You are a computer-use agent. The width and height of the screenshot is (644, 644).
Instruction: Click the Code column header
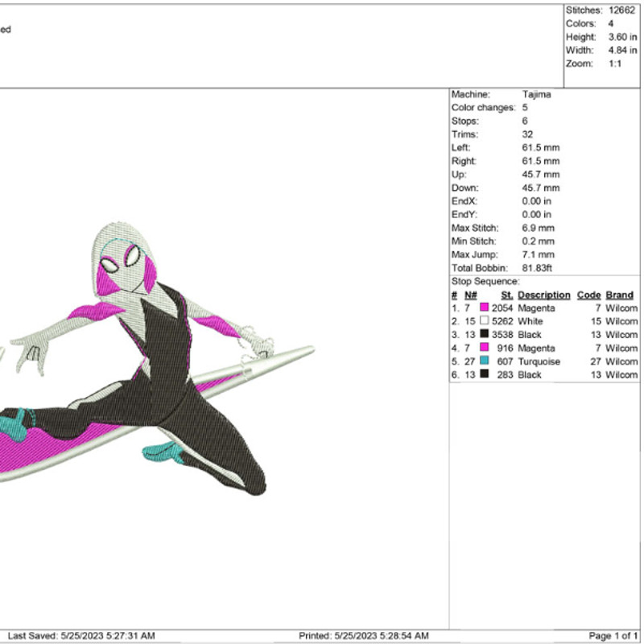[x=588, y=295]
